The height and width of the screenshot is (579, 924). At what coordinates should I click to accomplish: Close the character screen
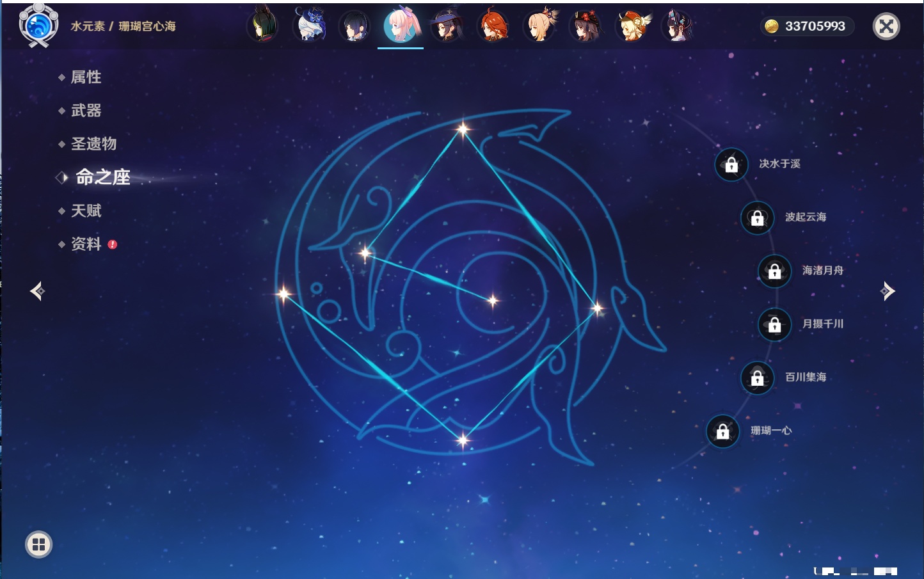[886, 26]
